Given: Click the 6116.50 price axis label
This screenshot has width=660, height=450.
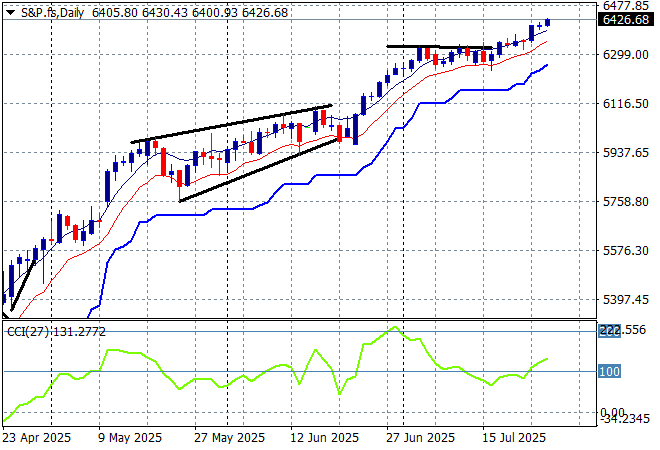Looking at the screenshot, I should click(627, 103).
